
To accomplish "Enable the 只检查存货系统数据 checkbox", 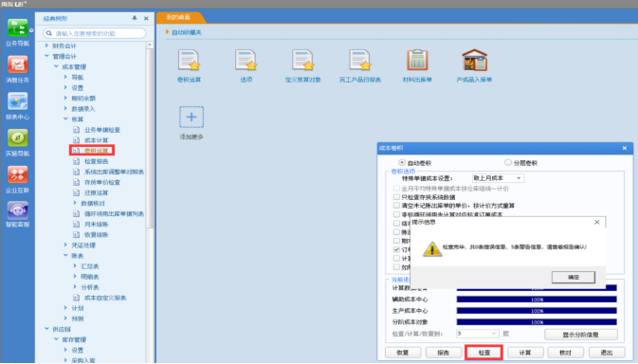I will click(396, 197).
